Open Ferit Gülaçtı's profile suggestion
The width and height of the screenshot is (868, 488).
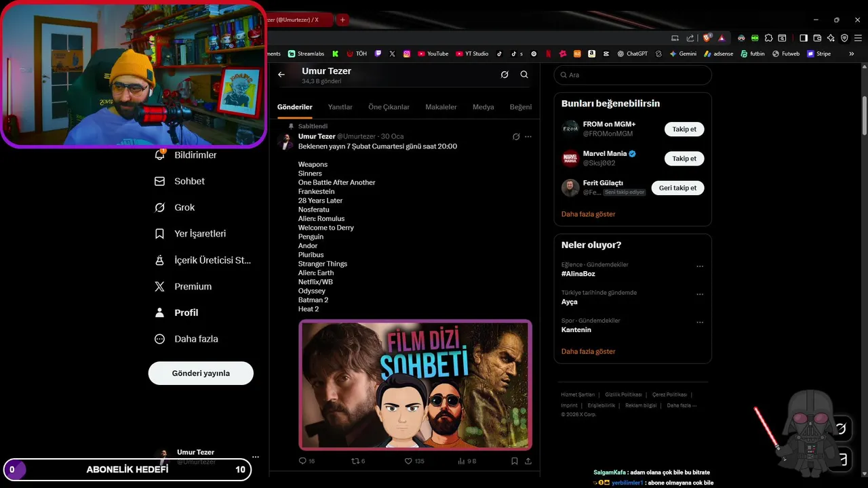click(x=603, y=183)
